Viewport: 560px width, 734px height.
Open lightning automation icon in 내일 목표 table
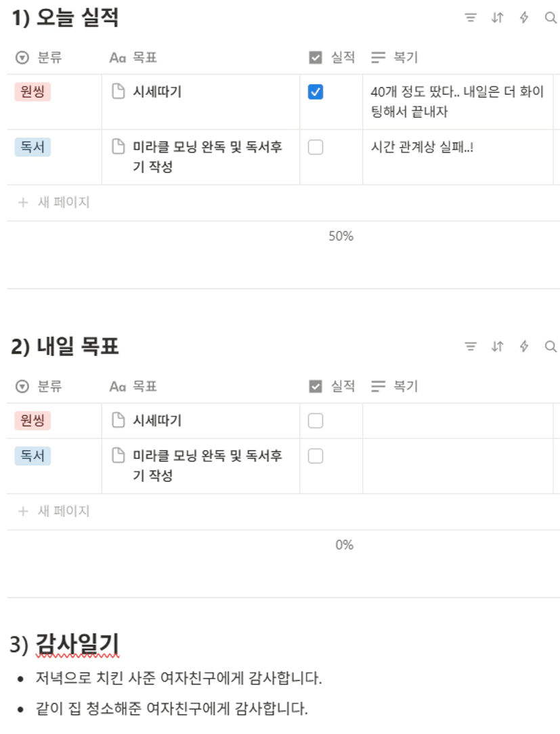tap(524, 346)
